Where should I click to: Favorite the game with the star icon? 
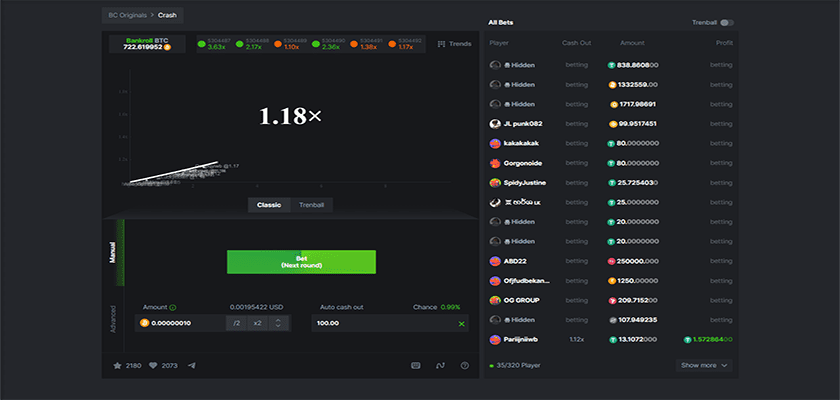pyautogui.click(x=117, y=366)
